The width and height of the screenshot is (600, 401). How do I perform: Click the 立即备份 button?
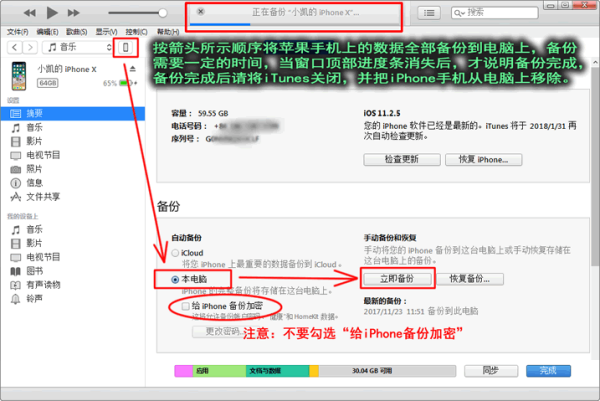tap(396, 278)
